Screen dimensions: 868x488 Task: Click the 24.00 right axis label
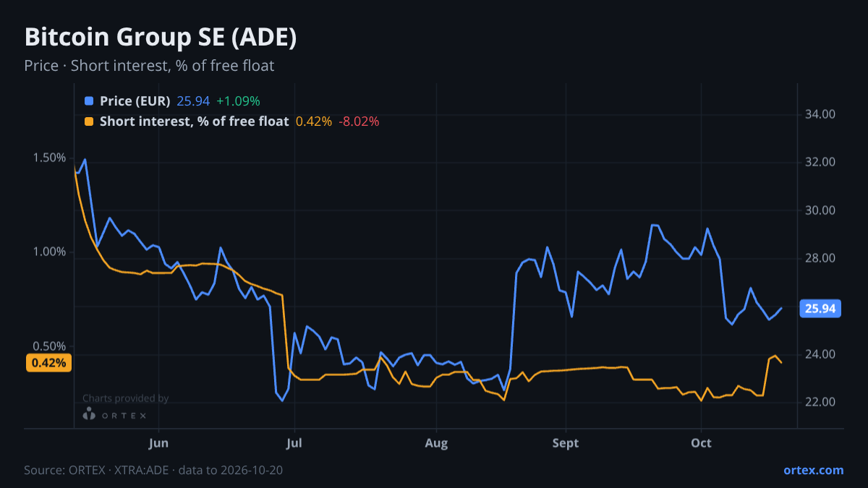[x=820, y=354]
